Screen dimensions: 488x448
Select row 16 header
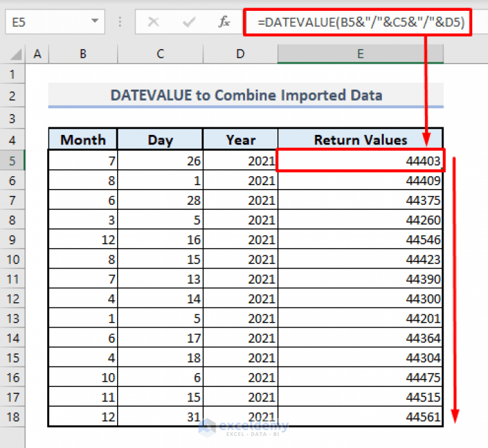(12, 377)
